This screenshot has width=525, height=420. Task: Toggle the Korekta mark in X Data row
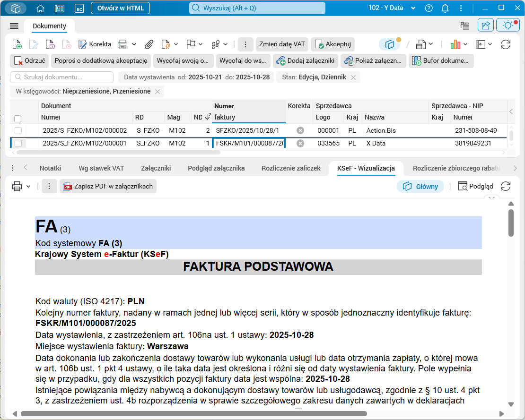[x=300, y=143]
